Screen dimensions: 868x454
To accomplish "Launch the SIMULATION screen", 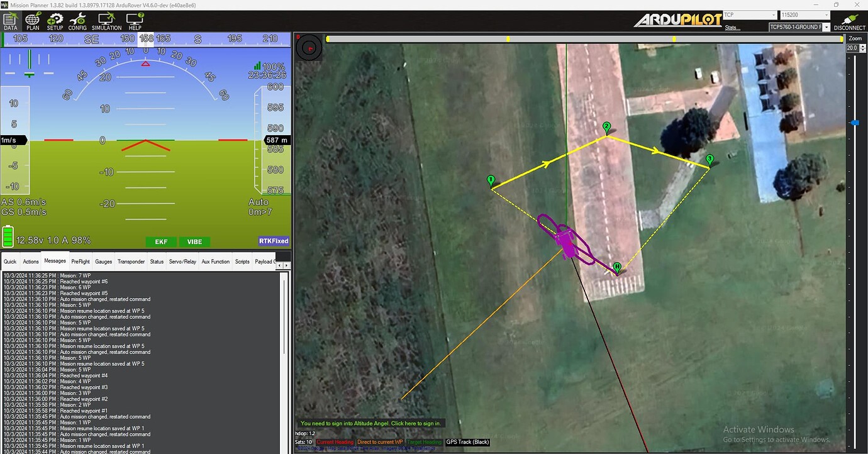I will (106, 21).
